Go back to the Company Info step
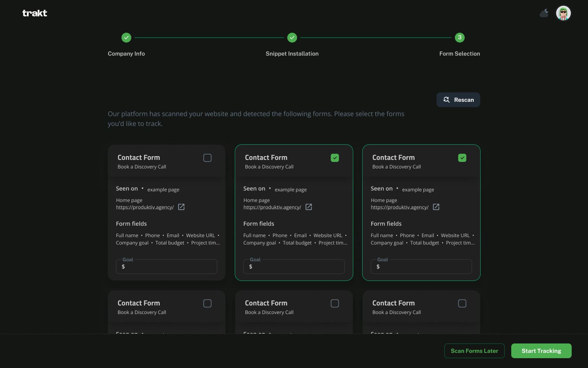This screenshot has height=368, width=588. coord(126,38)
